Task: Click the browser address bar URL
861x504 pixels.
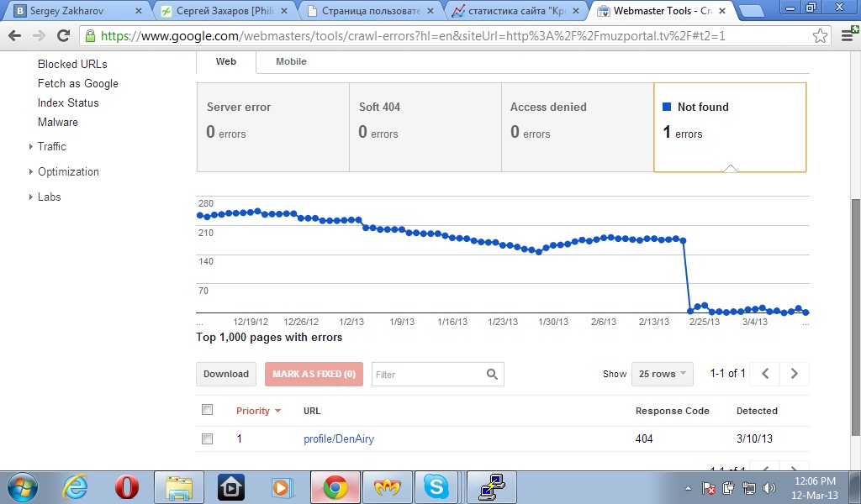Action: pos(413,36)
